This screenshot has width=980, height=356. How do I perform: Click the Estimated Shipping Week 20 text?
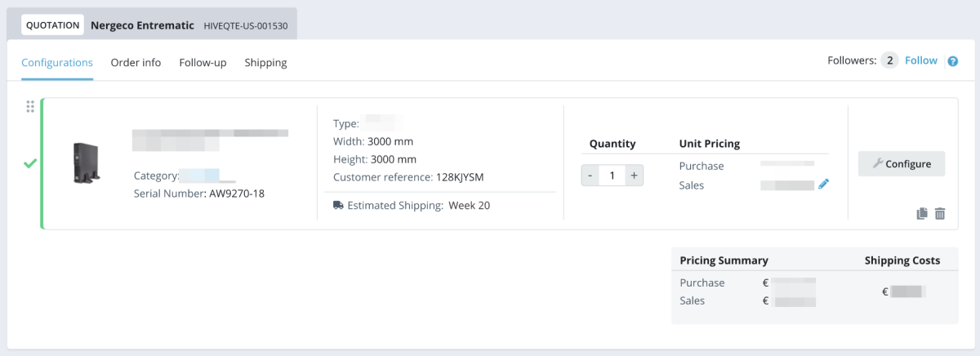point(418,205)
